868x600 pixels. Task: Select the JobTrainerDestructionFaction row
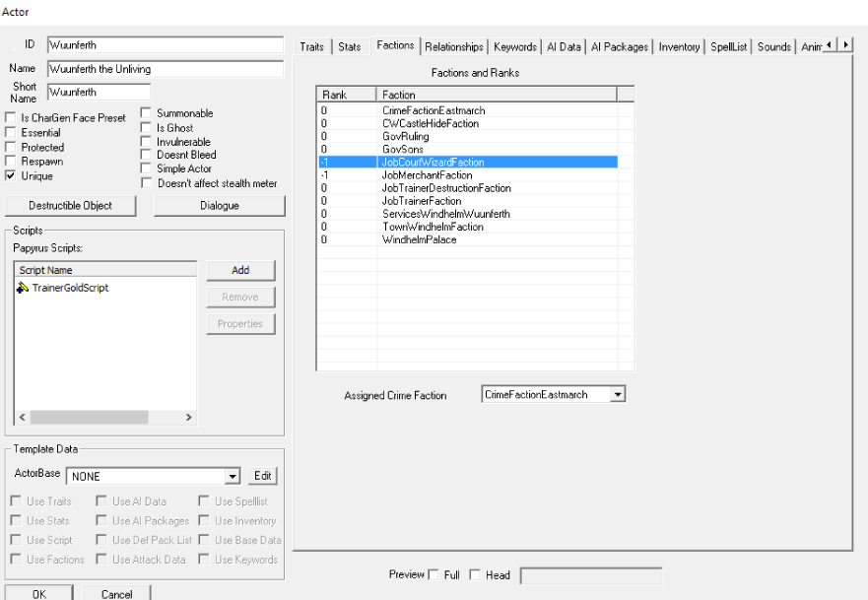tap(468, 187)
